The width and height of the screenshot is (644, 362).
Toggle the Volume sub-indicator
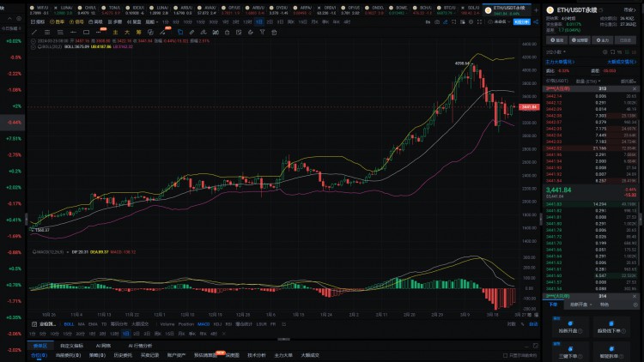pyautogui.click(x=167, y=324)
